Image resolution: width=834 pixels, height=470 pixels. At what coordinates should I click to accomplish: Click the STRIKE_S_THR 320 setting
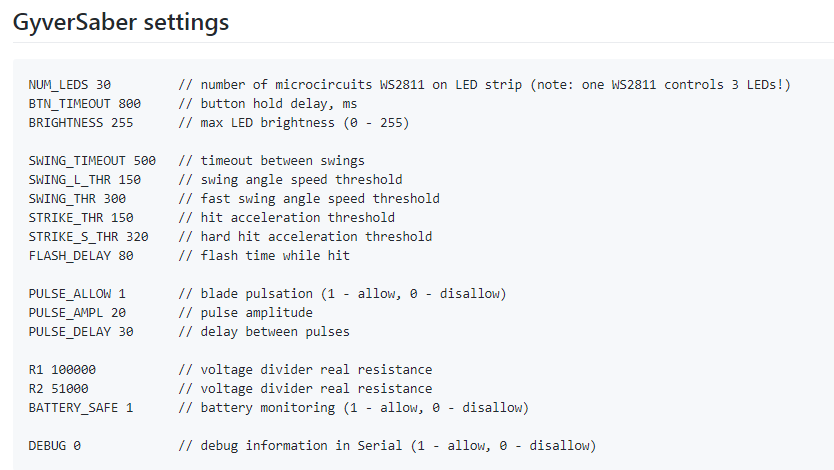89,237
